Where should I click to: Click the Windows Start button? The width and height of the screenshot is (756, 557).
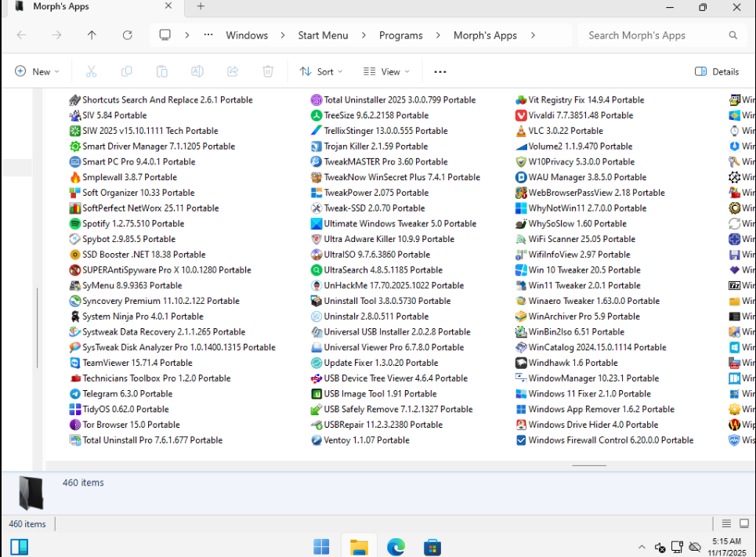(321, 546)
